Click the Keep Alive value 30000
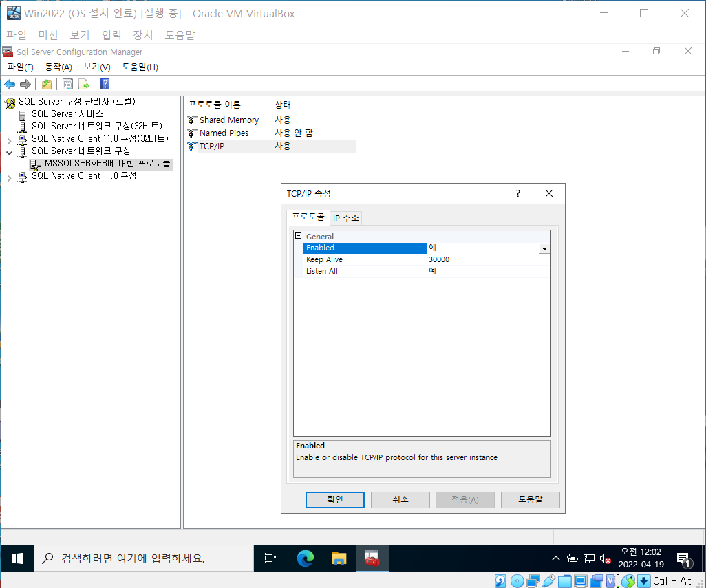Viewport: 706px width, 588px height. point(439,259)
